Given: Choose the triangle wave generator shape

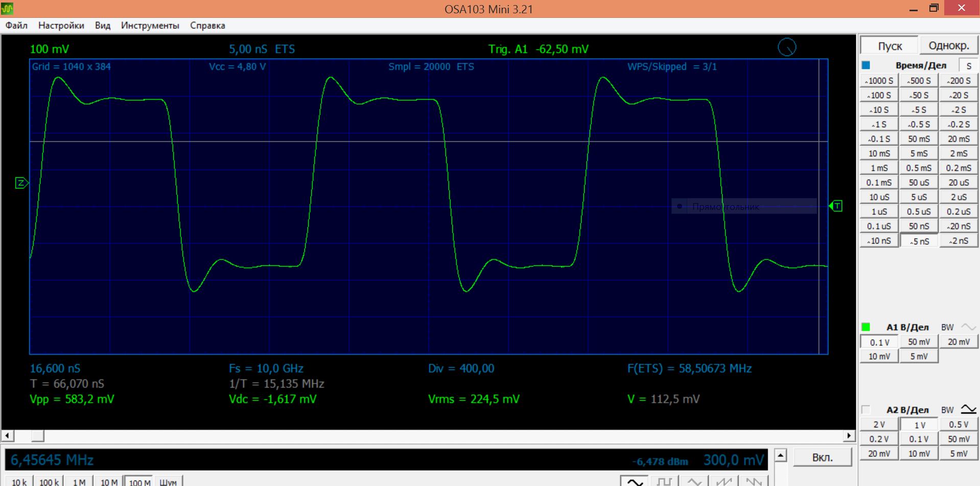Looking at the screenshot, I should (x=694, y=481).
